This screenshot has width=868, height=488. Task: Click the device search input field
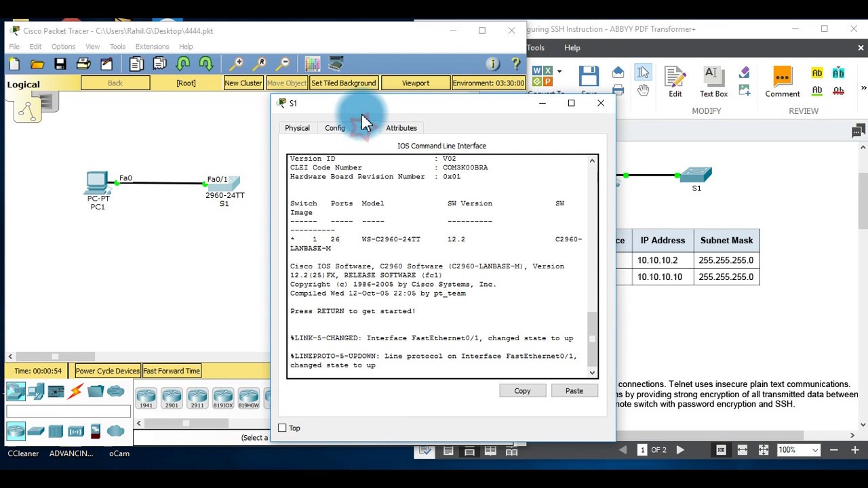click(x=68, y=412)
